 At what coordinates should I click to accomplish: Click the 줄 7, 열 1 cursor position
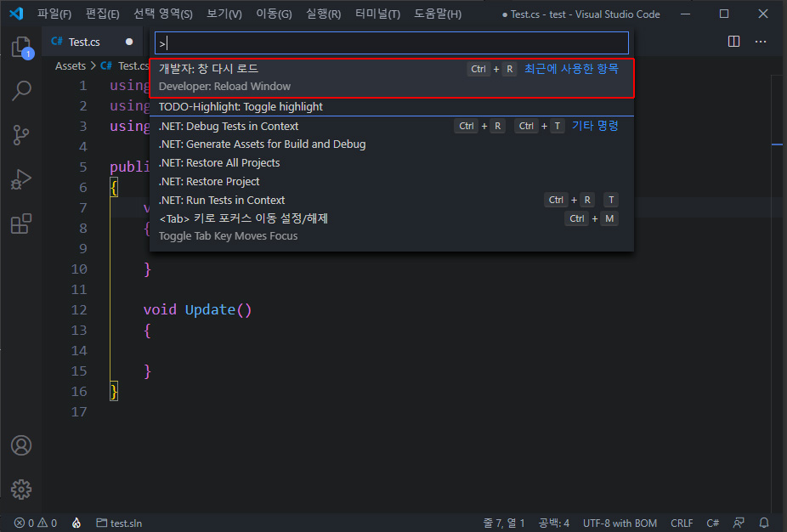503,523
